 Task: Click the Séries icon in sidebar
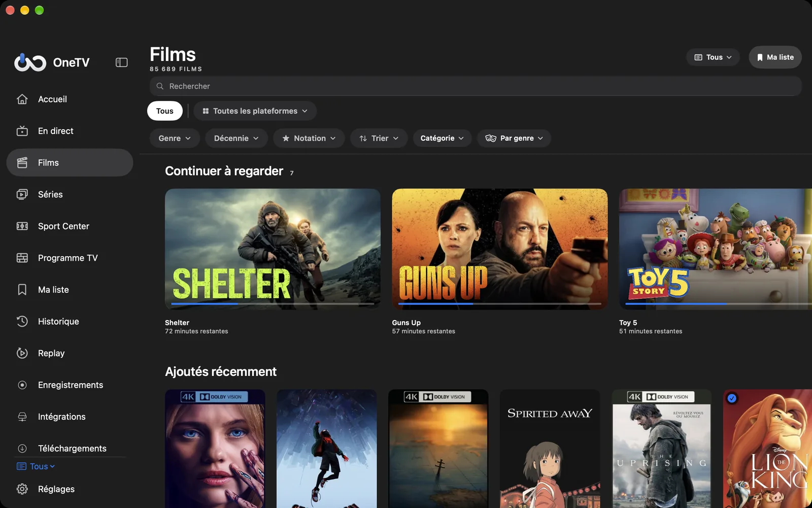point(22,195)
